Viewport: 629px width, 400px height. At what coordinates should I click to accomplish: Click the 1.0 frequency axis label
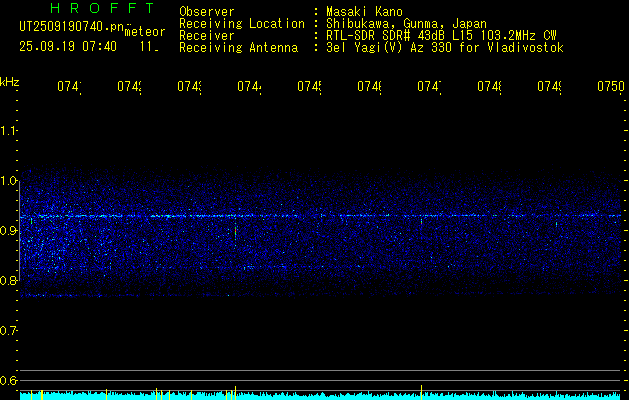point(9,181)
